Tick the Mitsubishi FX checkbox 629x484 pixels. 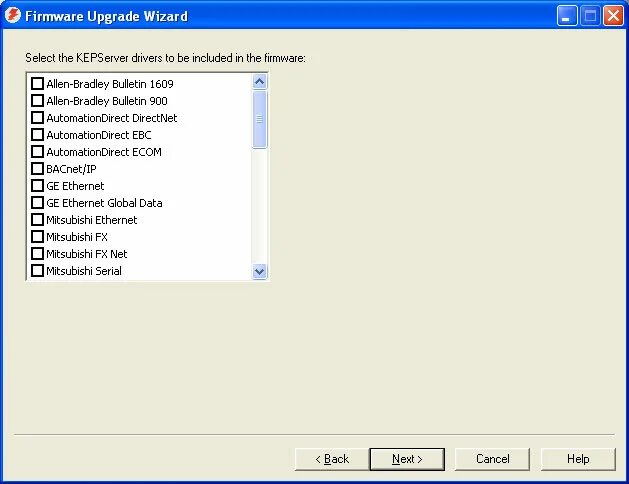point(37,237)
